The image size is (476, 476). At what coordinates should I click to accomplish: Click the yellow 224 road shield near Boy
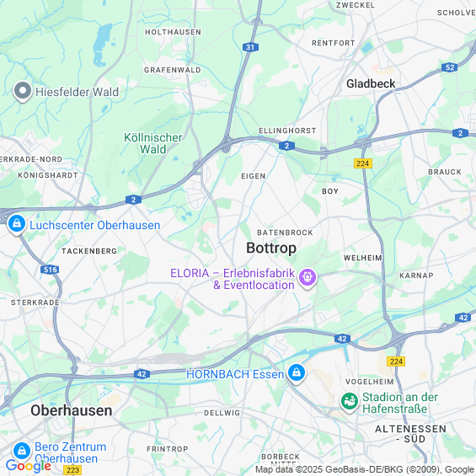point(363,163)
